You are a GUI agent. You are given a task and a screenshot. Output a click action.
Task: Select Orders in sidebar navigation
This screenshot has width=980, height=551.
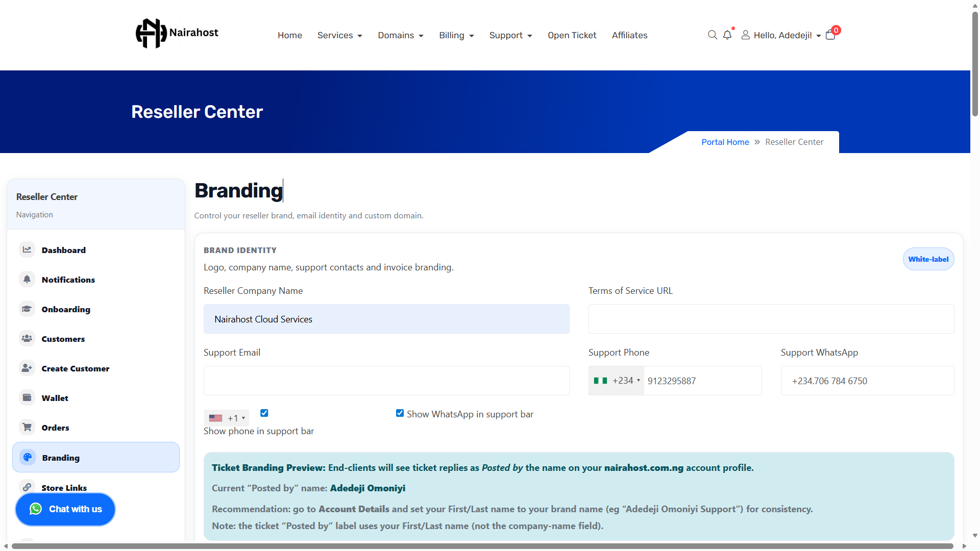(96, 428)
